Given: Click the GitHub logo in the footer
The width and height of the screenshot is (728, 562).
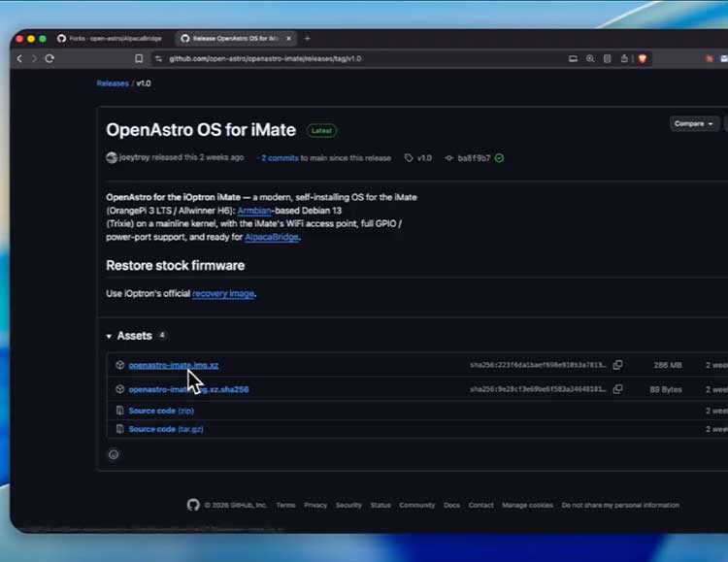Looking at the screenshot, I should [193, 505].
